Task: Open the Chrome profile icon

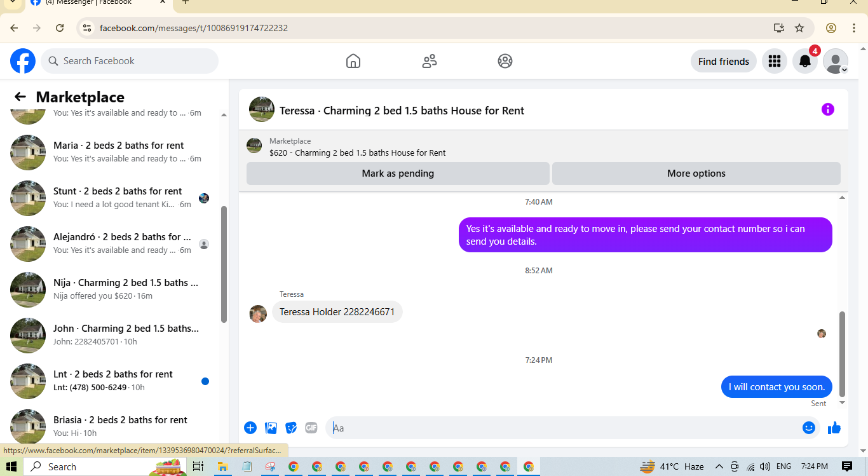Action: pyautogui.click(x=831, y=28)
